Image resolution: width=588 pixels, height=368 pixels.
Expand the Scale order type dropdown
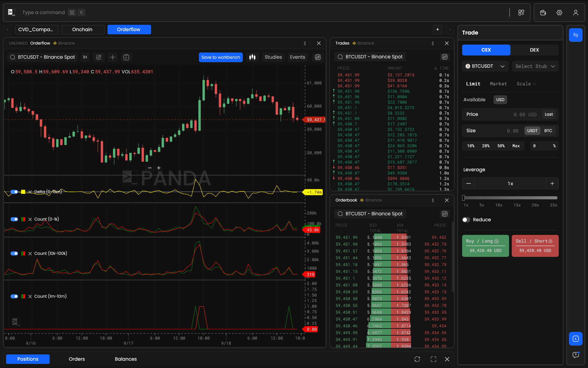(x=526, y=84)
